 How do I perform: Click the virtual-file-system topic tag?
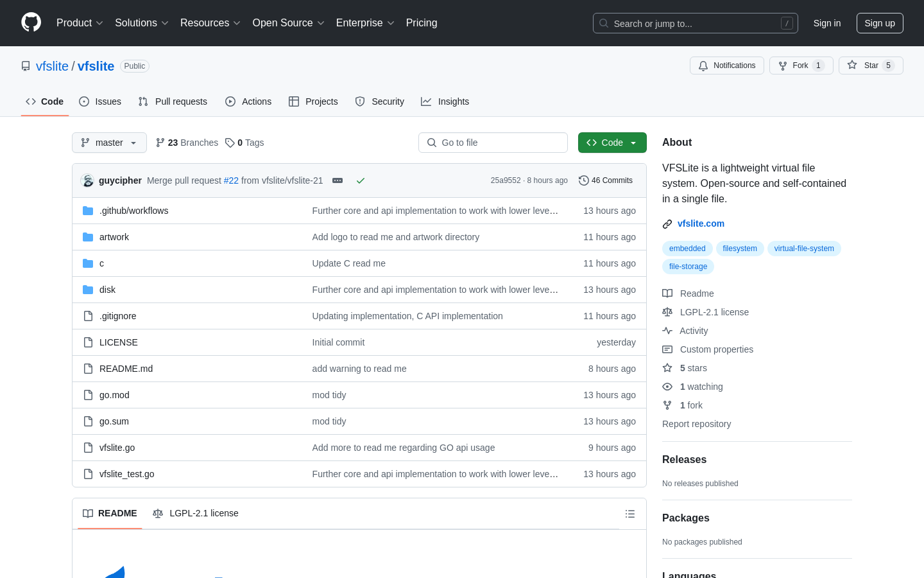(x=804, y=249)
